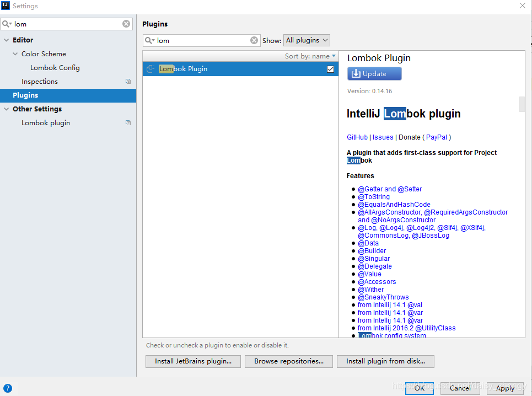
Task: Click the Version: 0.14.16 text
Action: (x=369, y=91)
